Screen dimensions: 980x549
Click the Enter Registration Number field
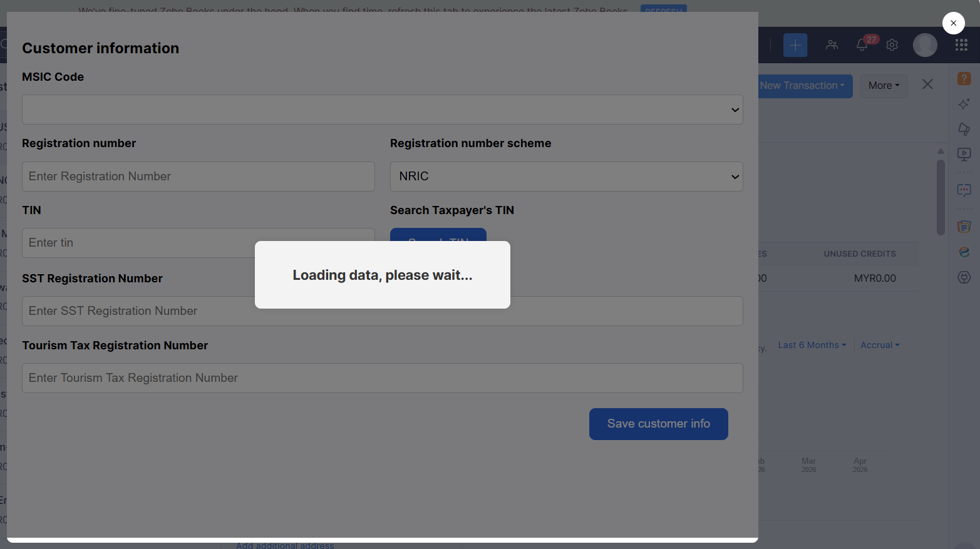point(198,177)
